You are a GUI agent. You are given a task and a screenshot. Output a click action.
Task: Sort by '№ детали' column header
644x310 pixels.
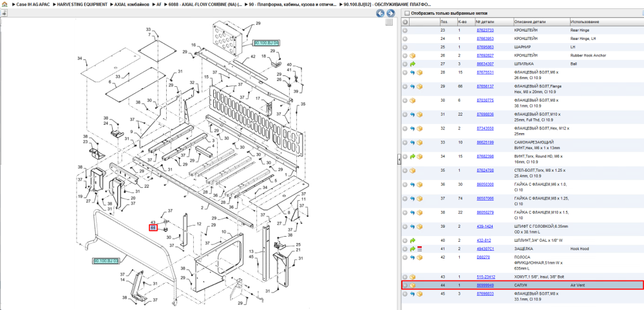484,22
